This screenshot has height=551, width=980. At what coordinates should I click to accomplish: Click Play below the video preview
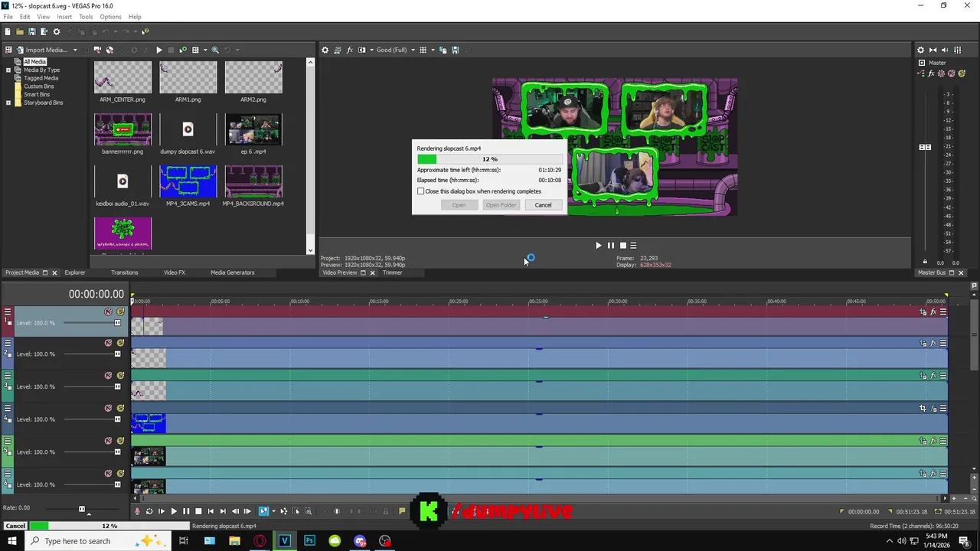[598, 246]
